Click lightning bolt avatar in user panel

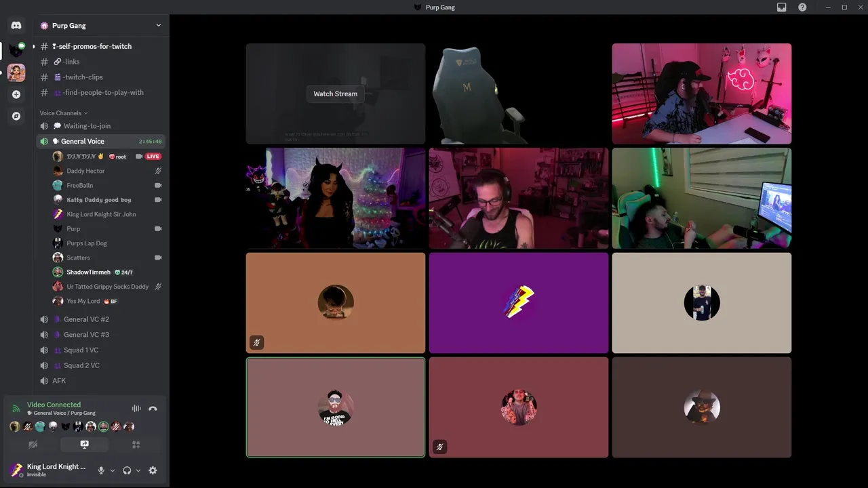click(x=16, y=470)
